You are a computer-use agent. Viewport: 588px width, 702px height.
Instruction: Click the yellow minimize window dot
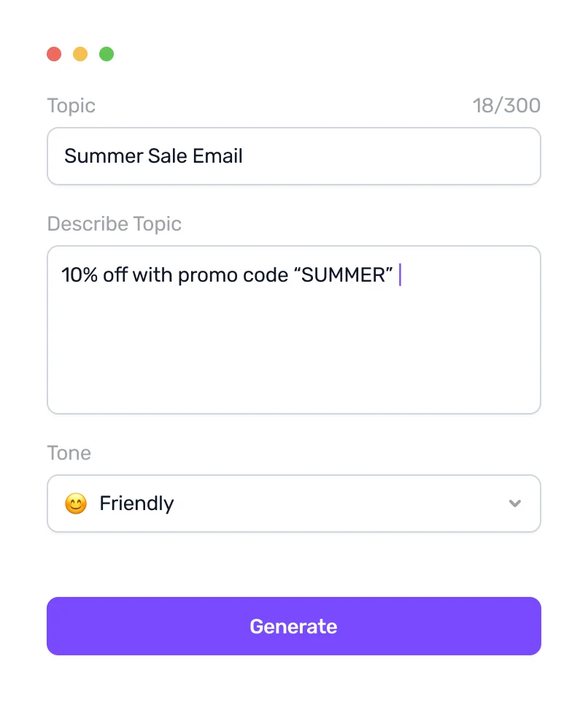pyautogui.click(x=80, y=54)
